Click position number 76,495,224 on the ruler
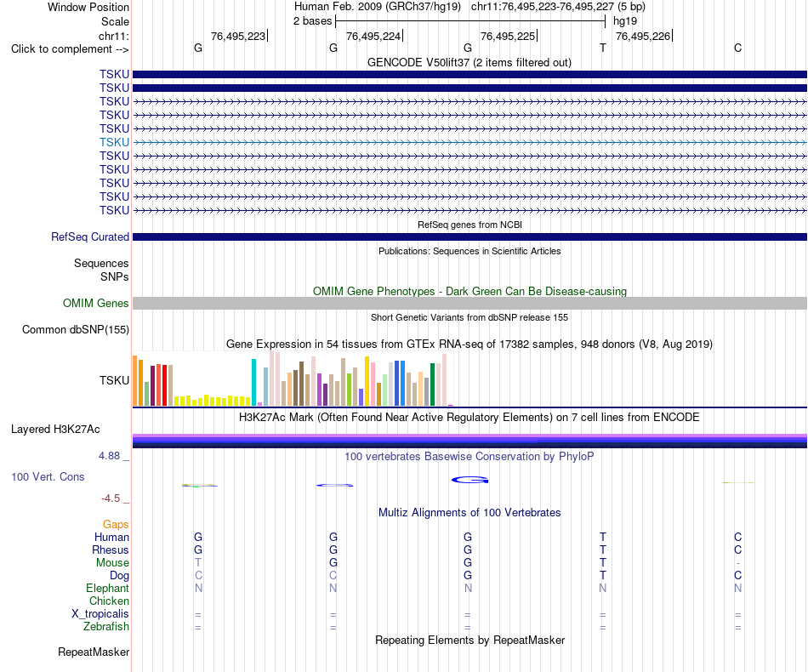This screenshot has height=672, width=808. click(x=373, y=36)
